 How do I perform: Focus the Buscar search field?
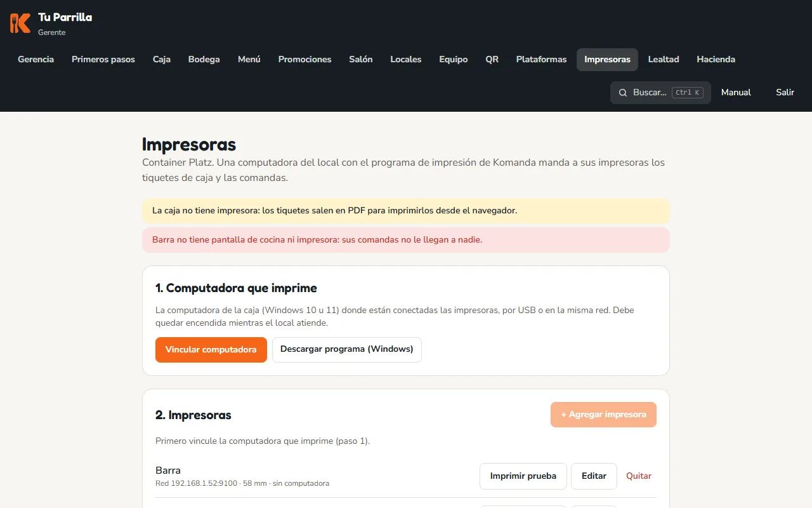pos(660,93)
